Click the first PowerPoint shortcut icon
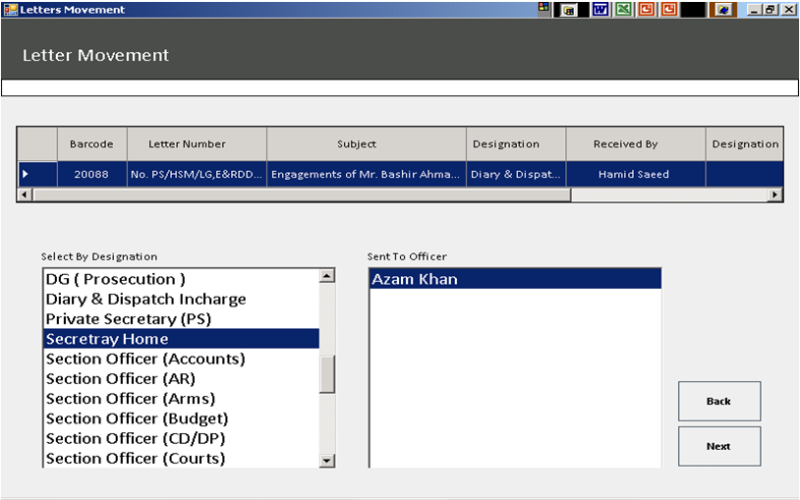The height and width of the screenshot is (500, 800). point(646,9)
